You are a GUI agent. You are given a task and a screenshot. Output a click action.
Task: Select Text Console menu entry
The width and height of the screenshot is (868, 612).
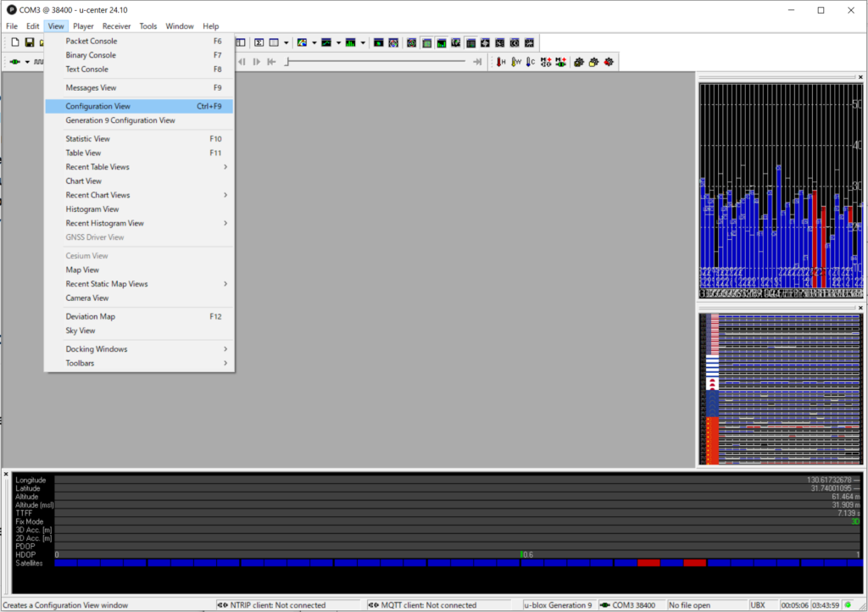coord(140,70)
